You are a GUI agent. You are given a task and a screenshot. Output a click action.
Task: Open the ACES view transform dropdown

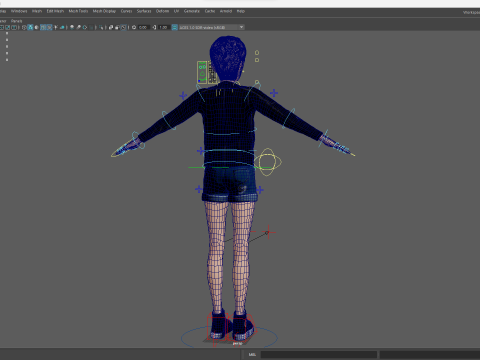(x=212, y=27)
